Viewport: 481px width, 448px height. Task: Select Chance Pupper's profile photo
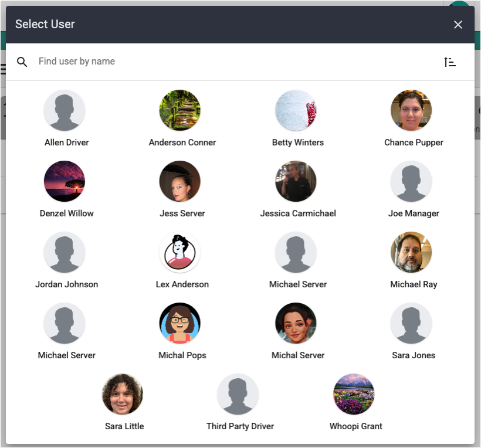click(x=411, y=110)
